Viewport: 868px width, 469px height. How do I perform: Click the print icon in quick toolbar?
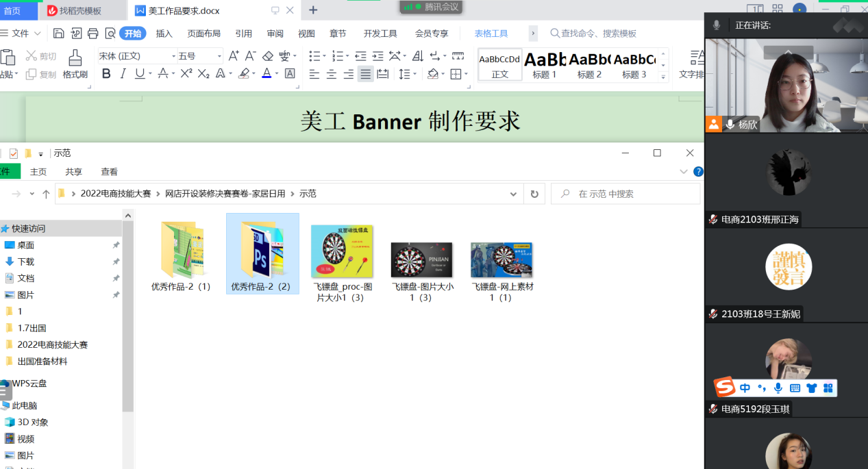coord(93,34)
